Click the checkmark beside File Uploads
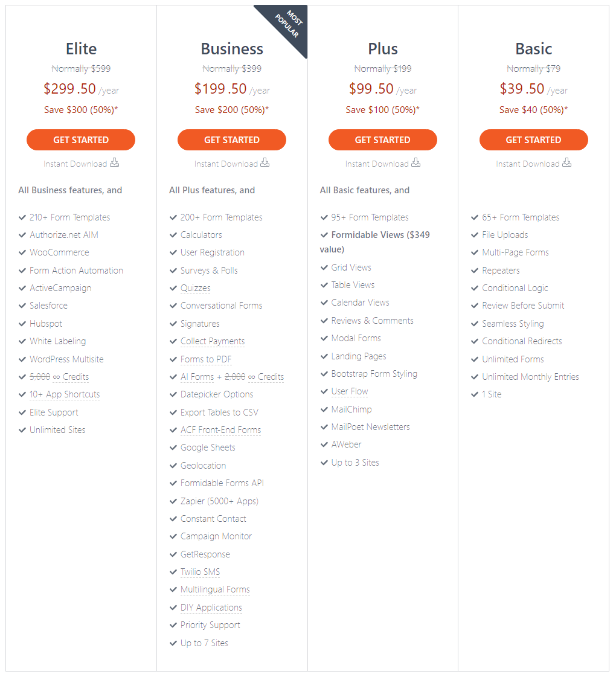The width and height of the screenshot is (616, 677). [x=475, y=235]
